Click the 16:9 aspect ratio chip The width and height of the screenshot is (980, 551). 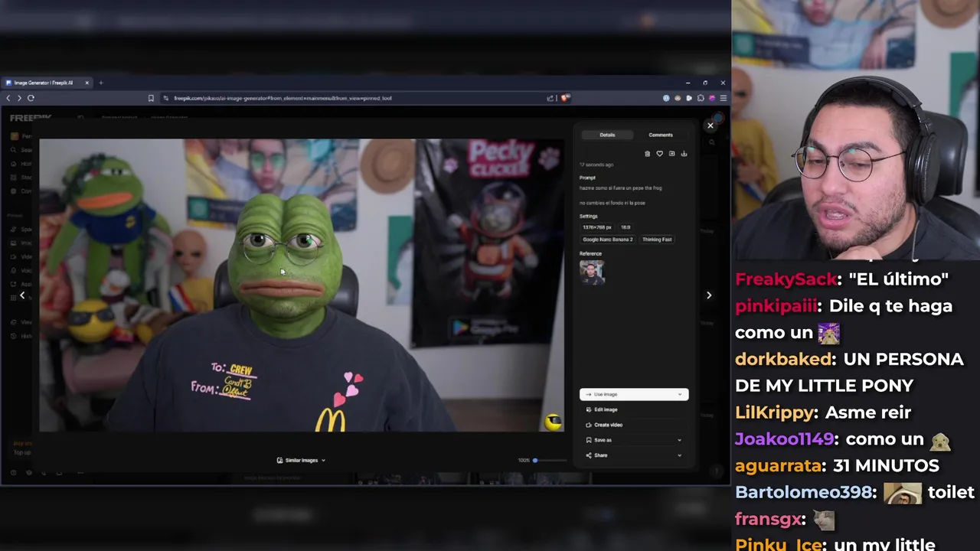tap(626, 227)
